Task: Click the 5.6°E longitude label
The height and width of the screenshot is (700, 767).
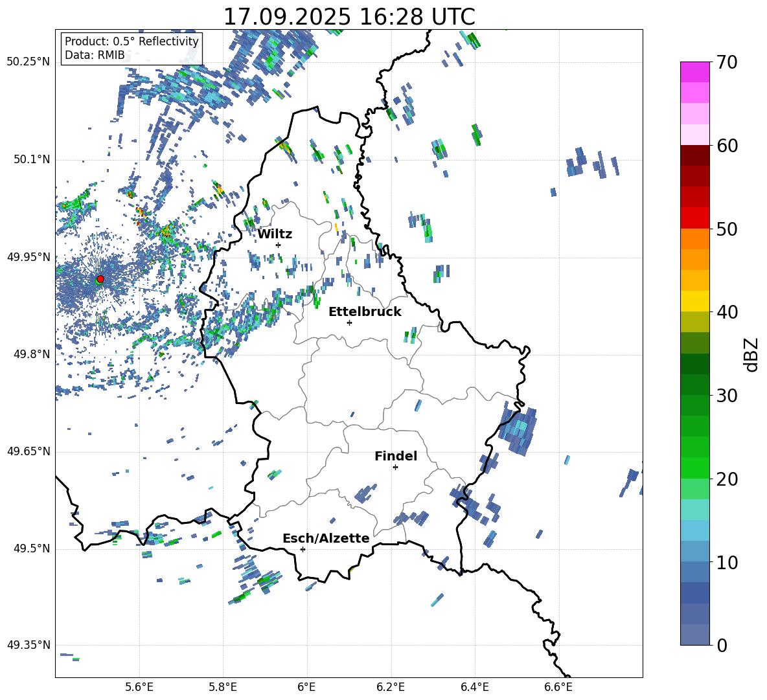Action: point(139,687)
